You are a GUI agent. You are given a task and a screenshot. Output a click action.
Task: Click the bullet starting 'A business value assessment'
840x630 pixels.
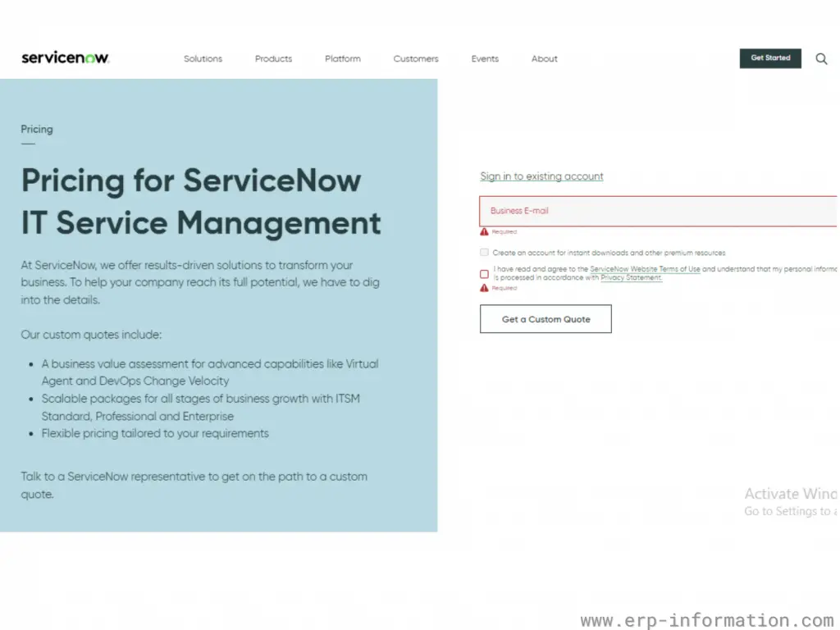210,372
